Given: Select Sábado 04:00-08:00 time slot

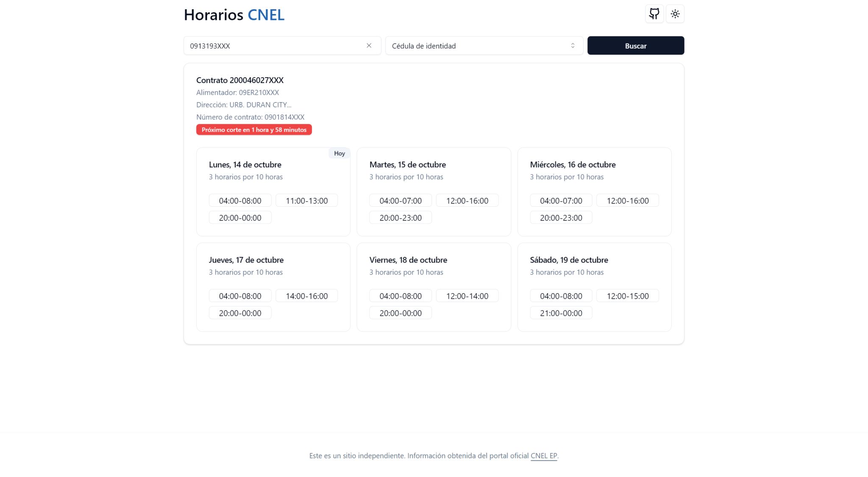Looking at the screenshot, I should [x=561, y=296].
